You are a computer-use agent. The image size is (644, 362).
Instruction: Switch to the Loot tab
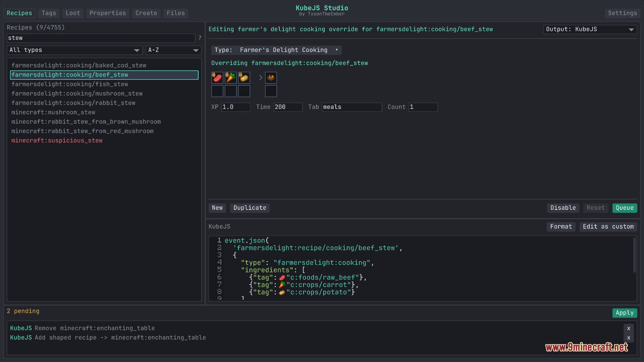click(73, 13)
